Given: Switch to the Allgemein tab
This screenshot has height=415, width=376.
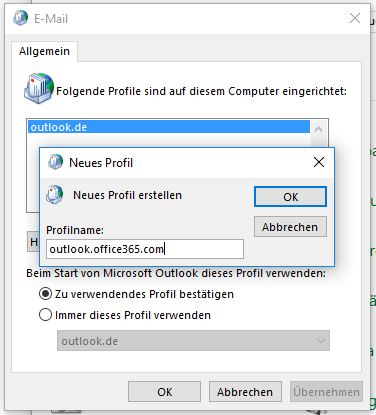Looking at the screenshot, I should coord(45,51).
